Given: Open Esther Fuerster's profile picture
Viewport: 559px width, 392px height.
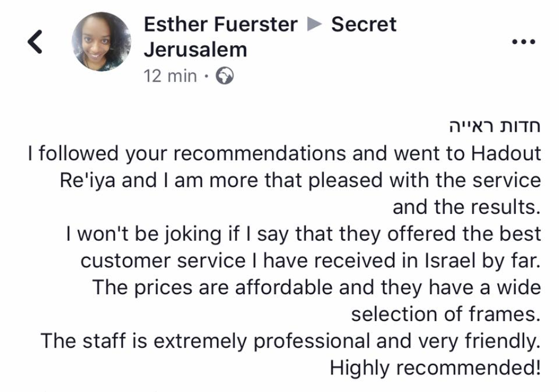Looking at the screenshot, I should (102, 41).
